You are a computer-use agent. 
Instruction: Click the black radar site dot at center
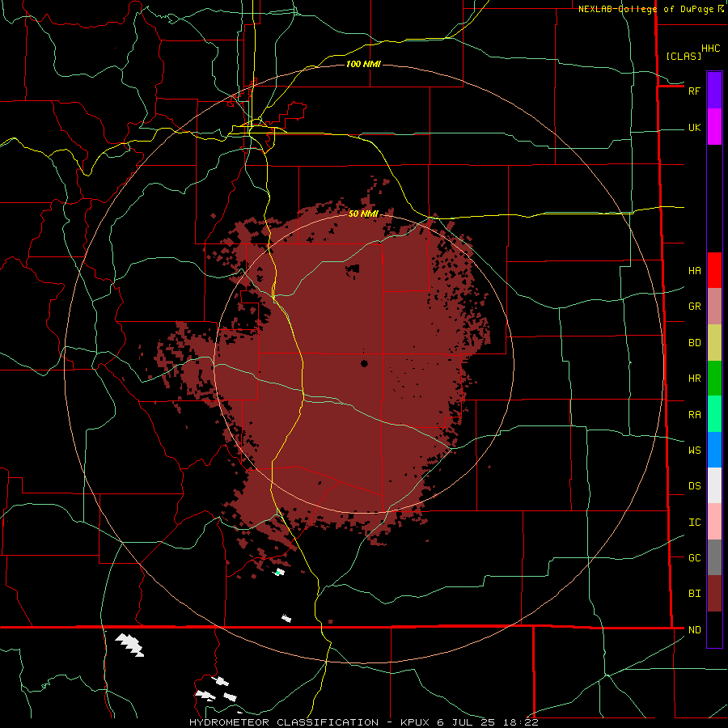[364, 363]
